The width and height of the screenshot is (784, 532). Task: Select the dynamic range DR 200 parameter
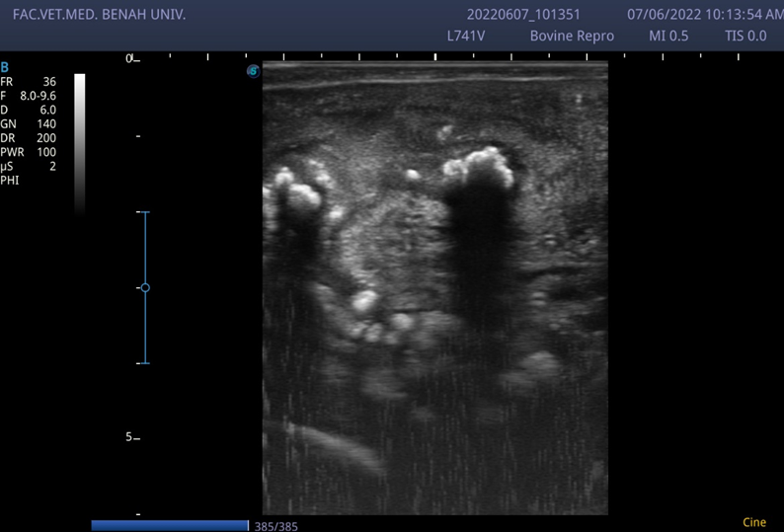[x=29, y=137]
